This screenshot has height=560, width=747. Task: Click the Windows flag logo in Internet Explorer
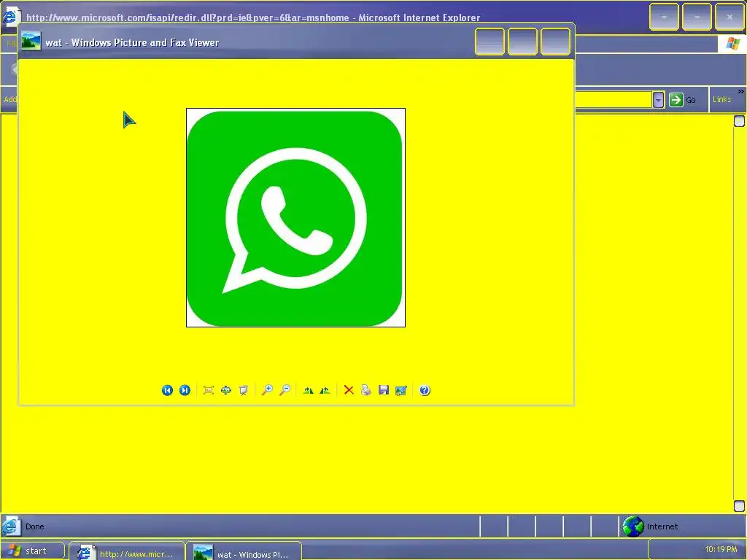click(733, 44)
